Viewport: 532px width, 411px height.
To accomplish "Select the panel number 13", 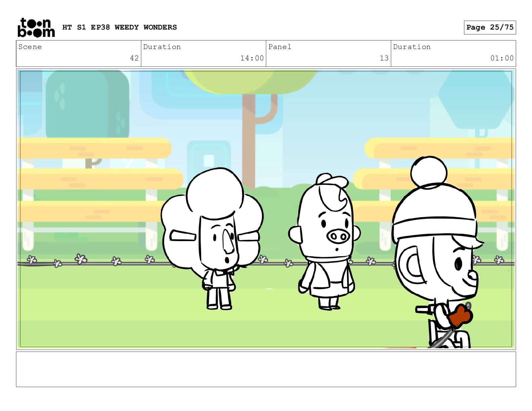I will pyautogui.click(x=384, y=58).
